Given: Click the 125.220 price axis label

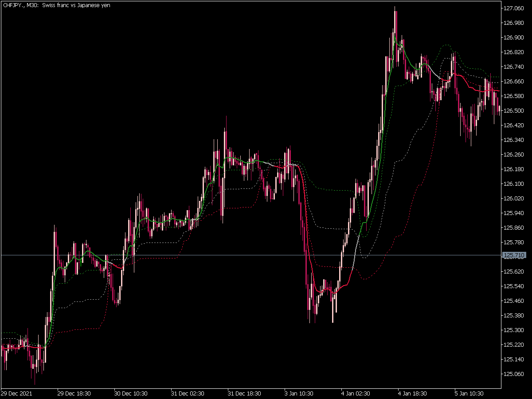Looking at the screenshot, I should point(513,345).
